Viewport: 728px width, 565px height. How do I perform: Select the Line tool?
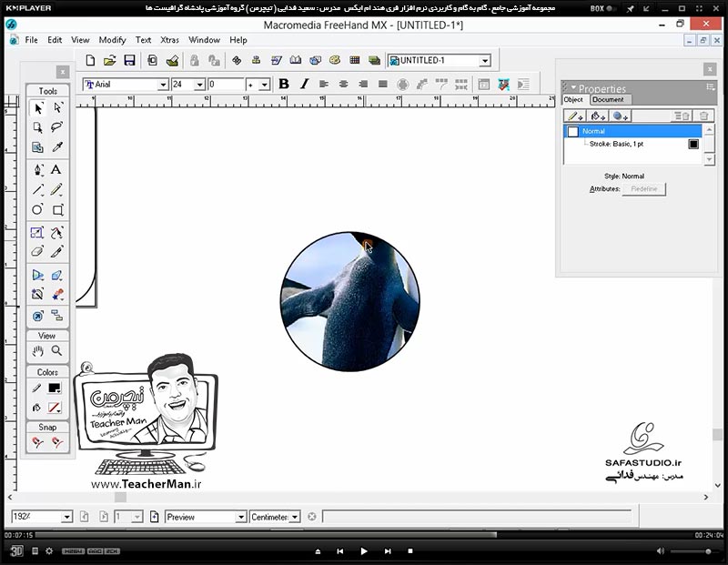pos(38,189)
